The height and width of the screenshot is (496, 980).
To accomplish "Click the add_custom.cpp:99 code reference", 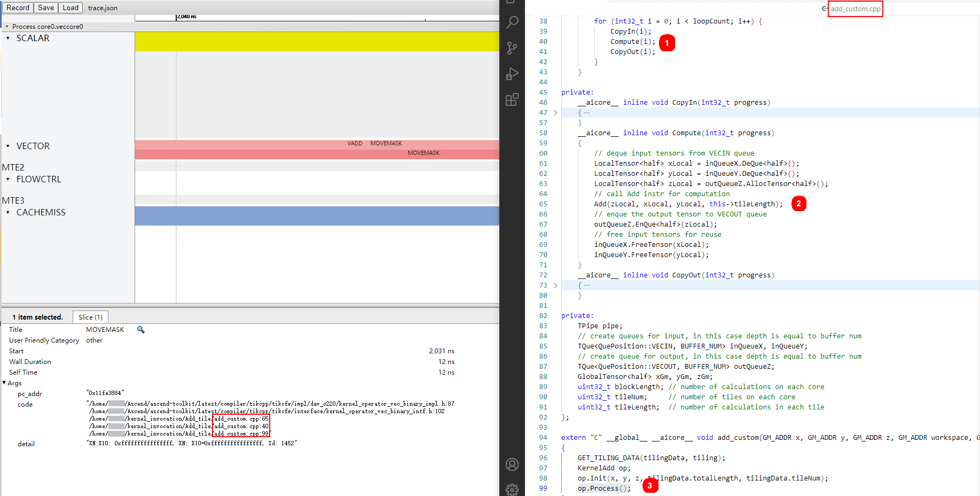I will point(241,433).
